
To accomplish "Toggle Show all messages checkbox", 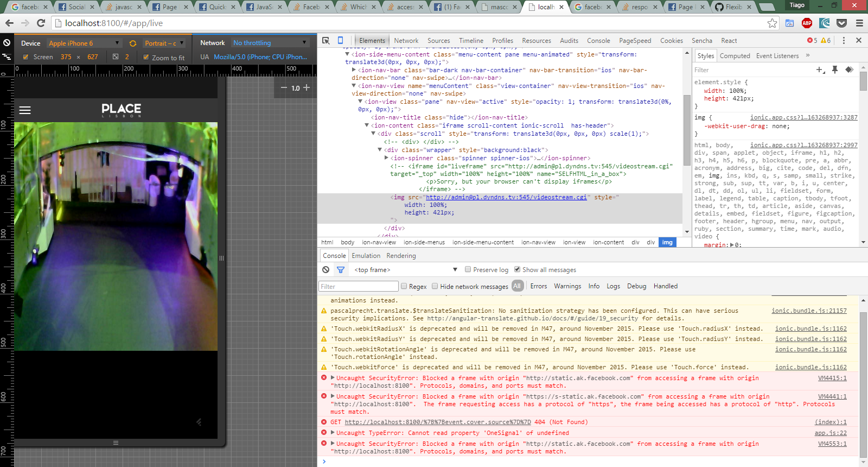I will [x=518, y=269].
